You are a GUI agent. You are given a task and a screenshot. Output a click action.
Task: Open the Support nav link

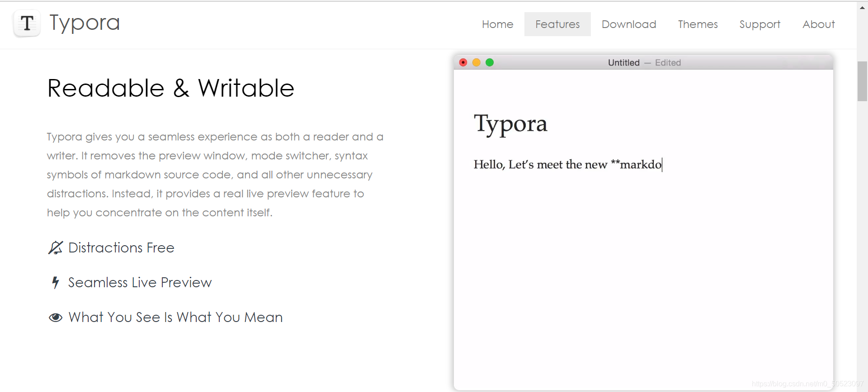point(759,24)
